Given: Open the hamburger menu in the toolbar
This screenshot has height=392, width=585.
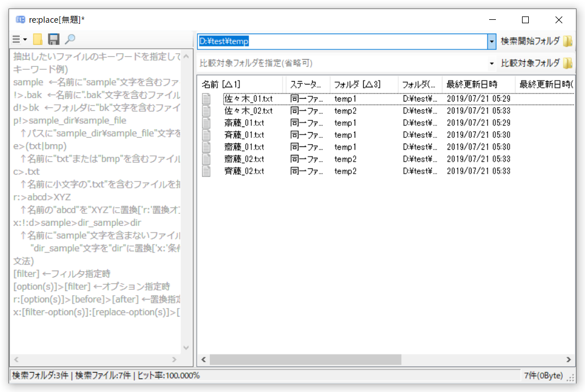Looking at the screenshot, I should tap(19, 39).
